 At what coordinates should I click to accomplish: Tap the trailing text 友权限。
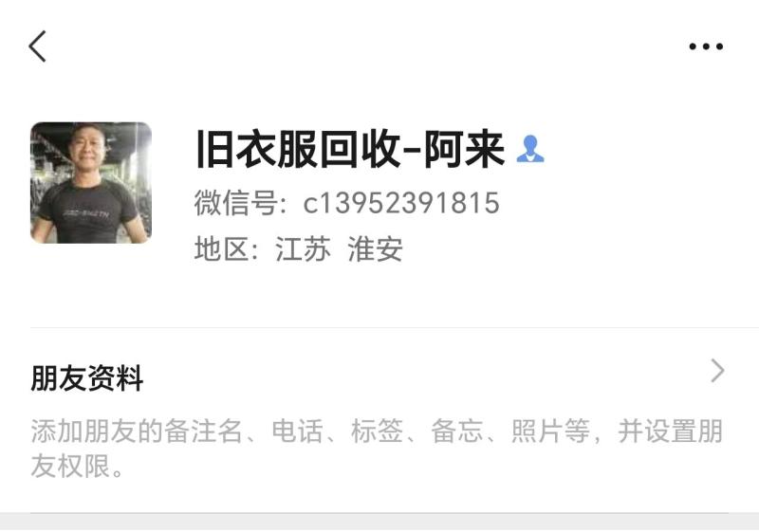tap(78, 466)
